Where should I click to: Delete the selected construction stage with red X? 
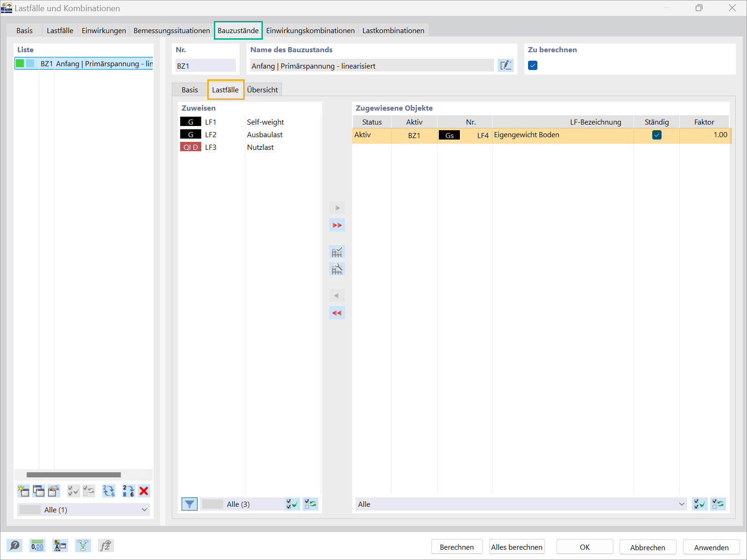click(x=144, y=491)
